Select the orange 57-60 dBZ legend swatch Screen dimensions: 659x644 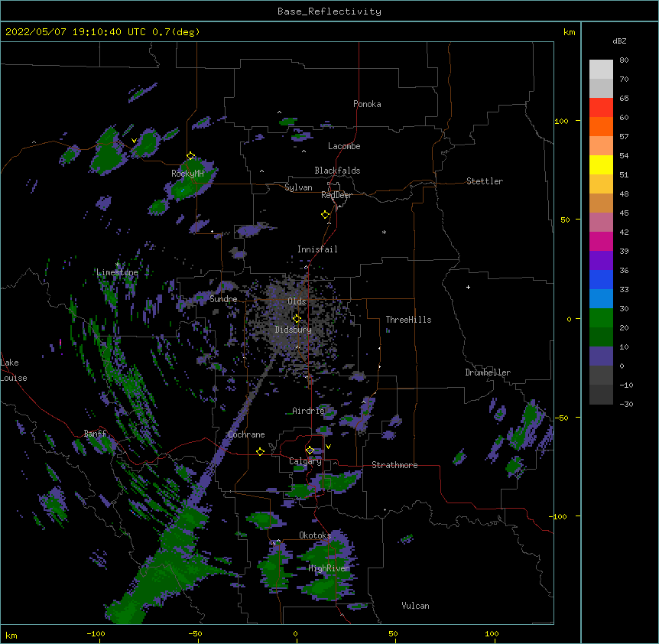point(601,126)
